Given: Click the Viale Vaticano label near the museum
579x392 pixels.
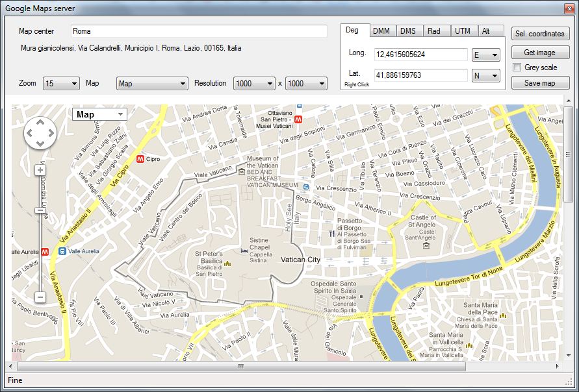Looking at the screenshot, I should coord(212,171).
